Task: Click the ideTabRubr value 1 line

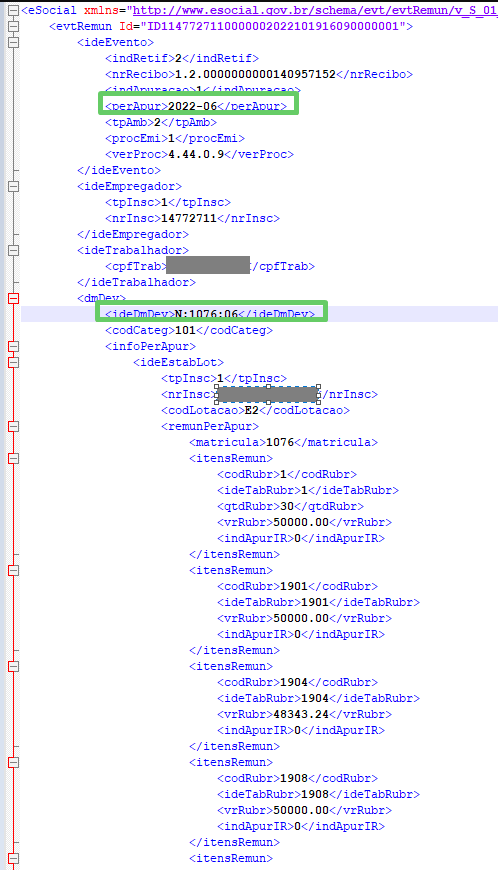Action: pyautogui.click(x=308, y=490)
